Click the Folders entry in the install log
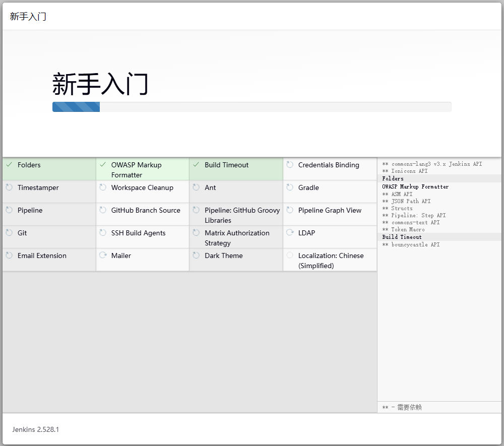This screenshot has height=446, width=504. click(x=393, y=178)
